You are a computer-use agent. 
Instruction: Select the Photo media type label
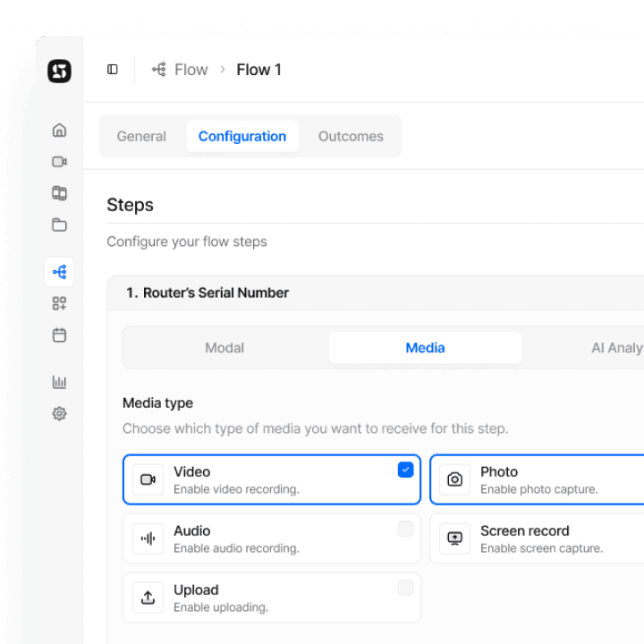click(499, 472)
